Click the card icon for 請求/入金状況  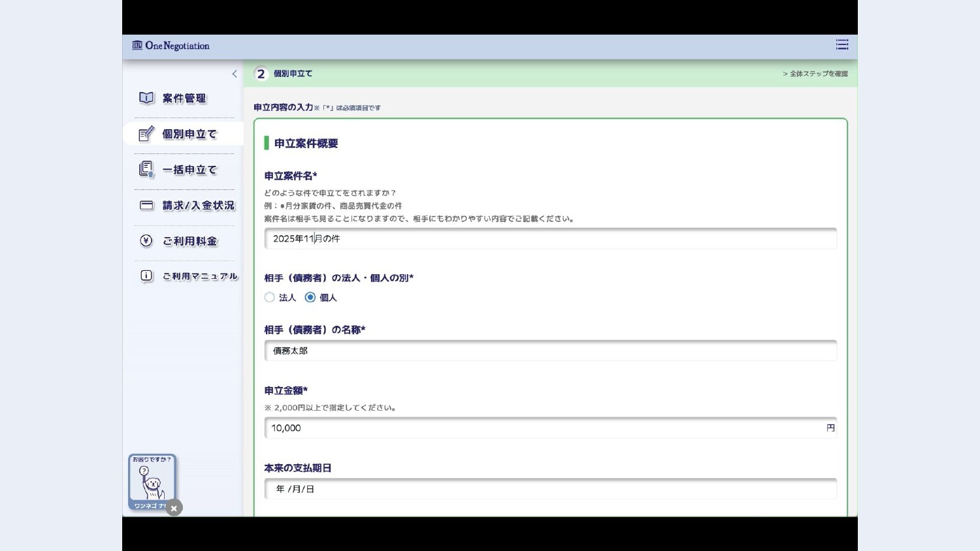click(x=146, y=206)
